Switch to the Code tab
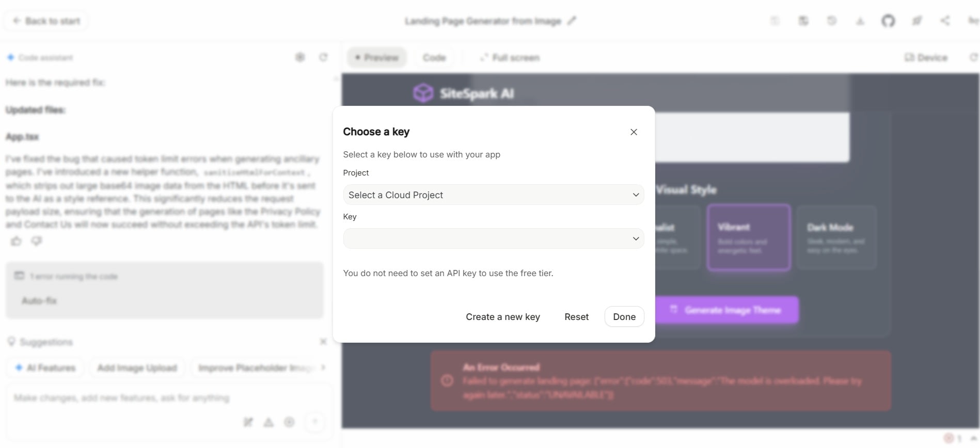 [434, 57]
